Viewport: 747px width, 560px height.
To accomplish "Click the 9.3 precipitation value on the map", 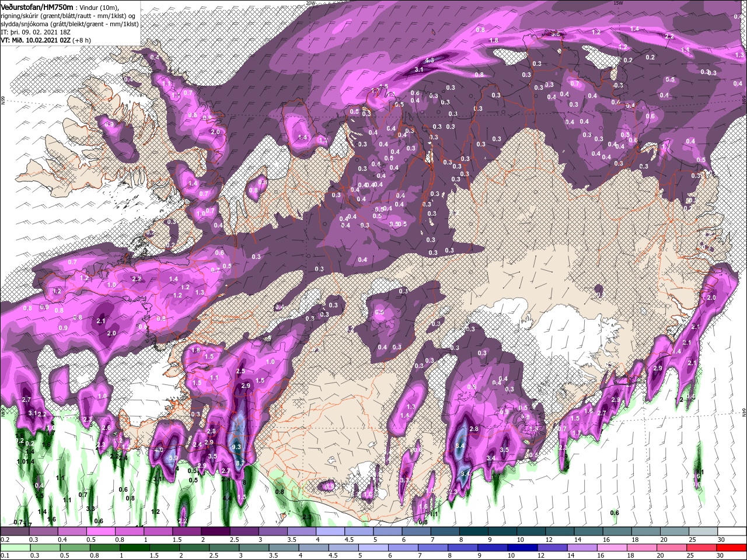I will coord(236,447).
